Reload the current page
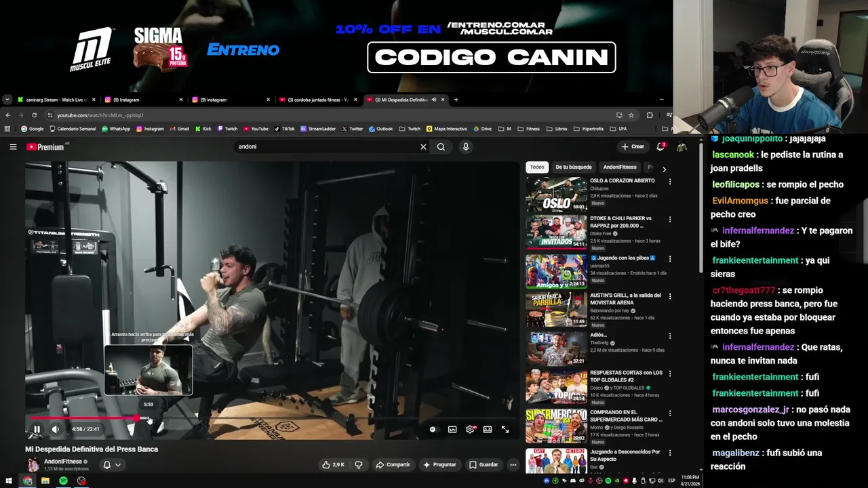 point(34,115)
